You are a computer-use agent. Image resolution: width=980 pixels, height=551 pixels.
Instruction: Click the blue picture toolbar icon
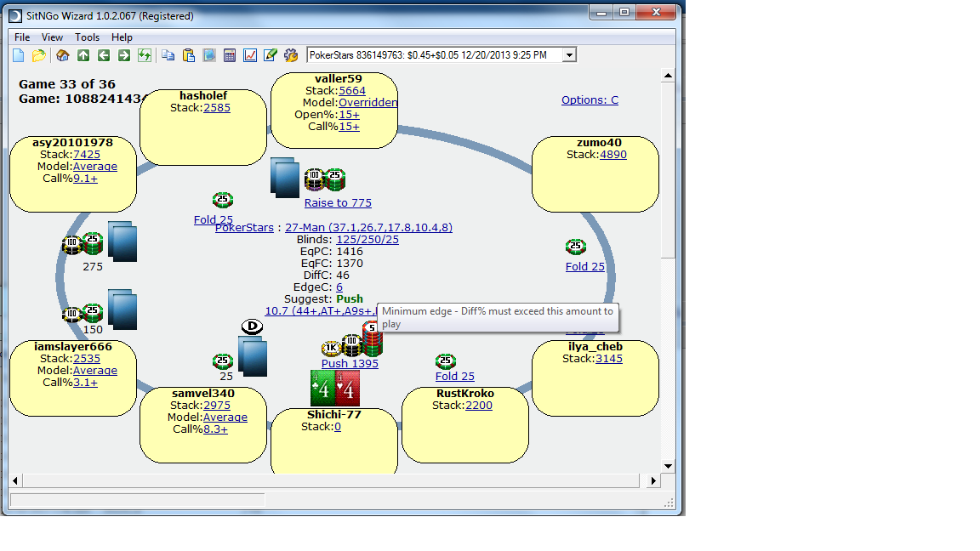click(209, 55)
